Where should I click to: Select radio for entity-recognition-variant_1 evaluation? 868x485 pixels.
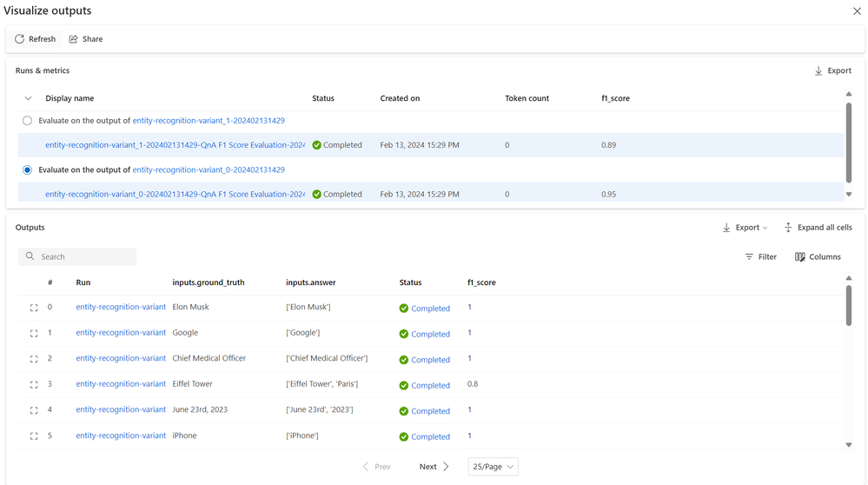click(27, 121)
